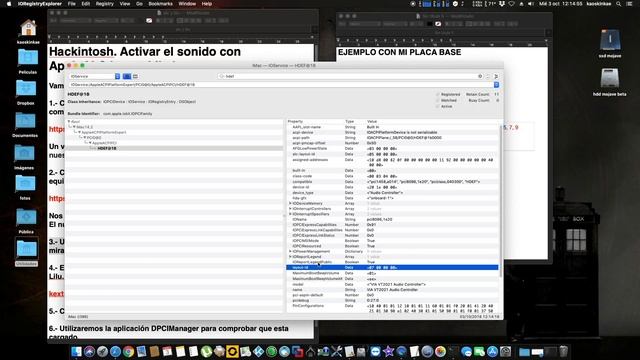Open the Go menu

click(x=139, y=4)
